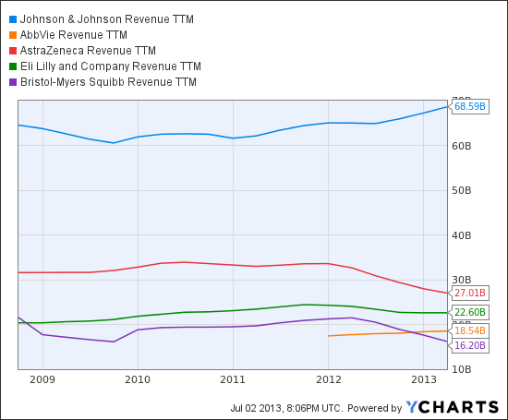Click the green Eli Lilly legend swatch
The height and width of the screenshot is (420, 508).
(13, 66)
